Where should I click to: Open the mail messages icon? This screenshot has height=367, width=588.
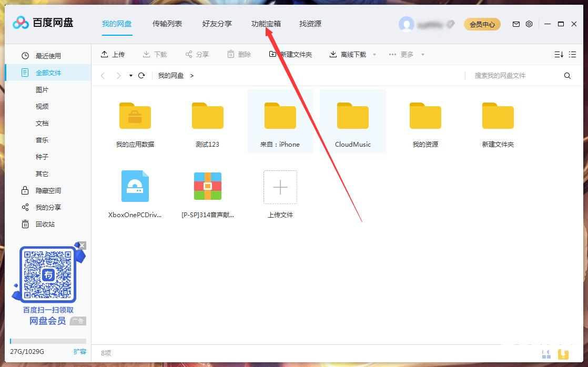pos(516,24)
